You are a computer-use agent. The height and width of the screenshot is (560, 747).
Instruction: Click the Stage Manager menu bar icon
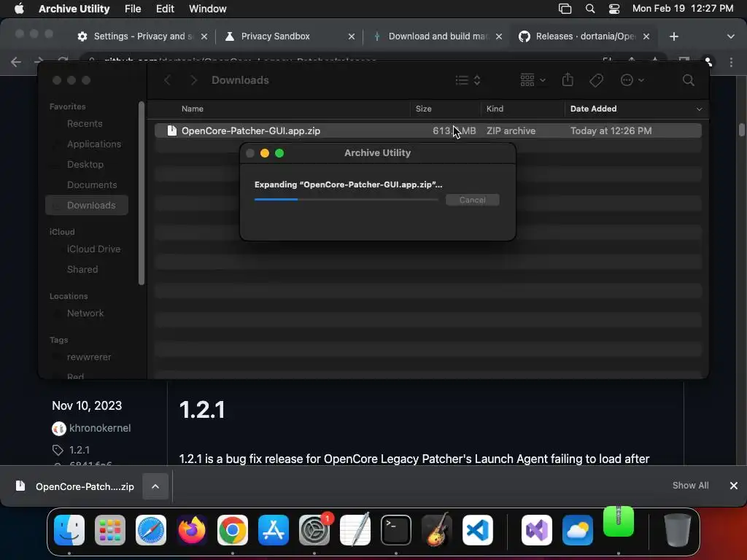click(565, 9)
